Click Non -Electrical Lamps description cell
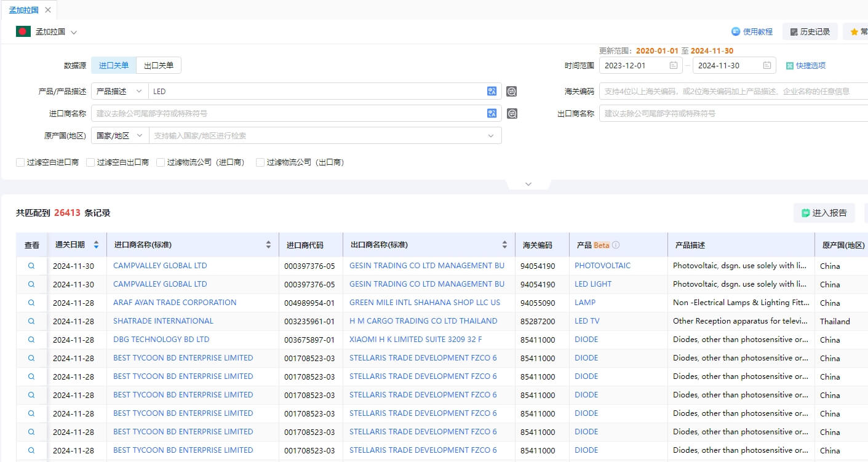868x462 pixels. click(741, 302)
